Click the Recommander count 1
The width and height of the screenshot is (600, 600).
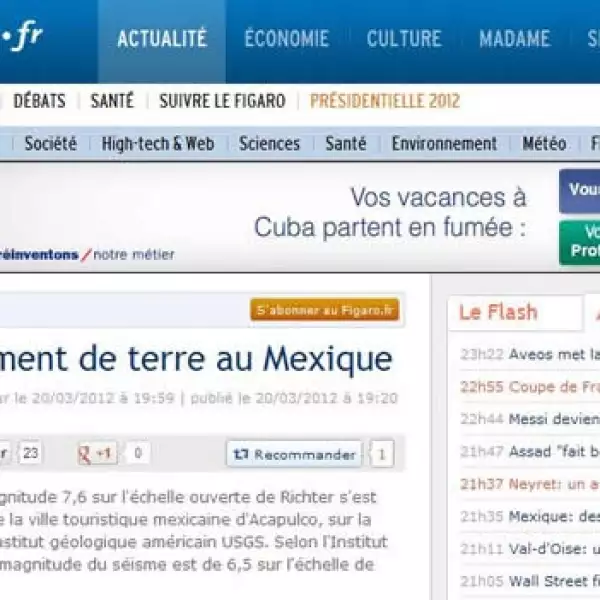click(382, 455)
